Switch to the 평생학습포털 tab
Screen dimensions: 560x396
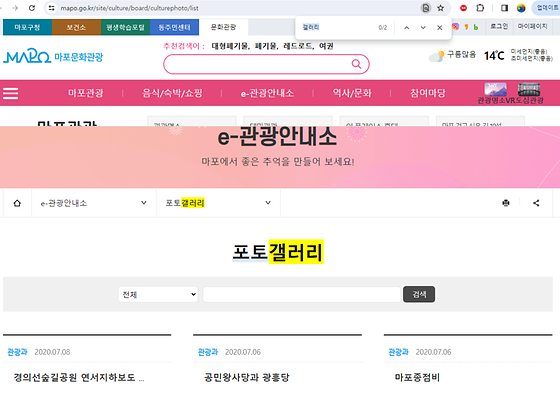pos(125,27)
